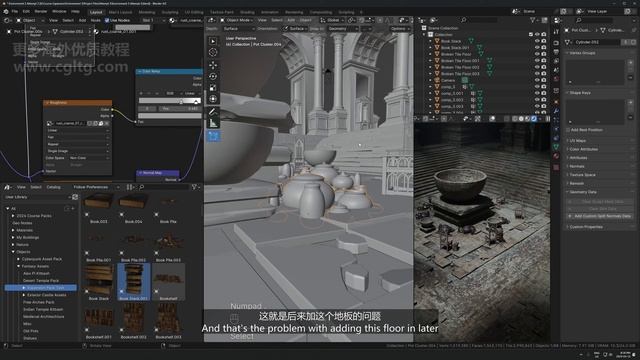Image resolution: width=640 pixels, height=360 pixels.
Task: Click the Color Ramp Pos value field
Action: [180, 109]
